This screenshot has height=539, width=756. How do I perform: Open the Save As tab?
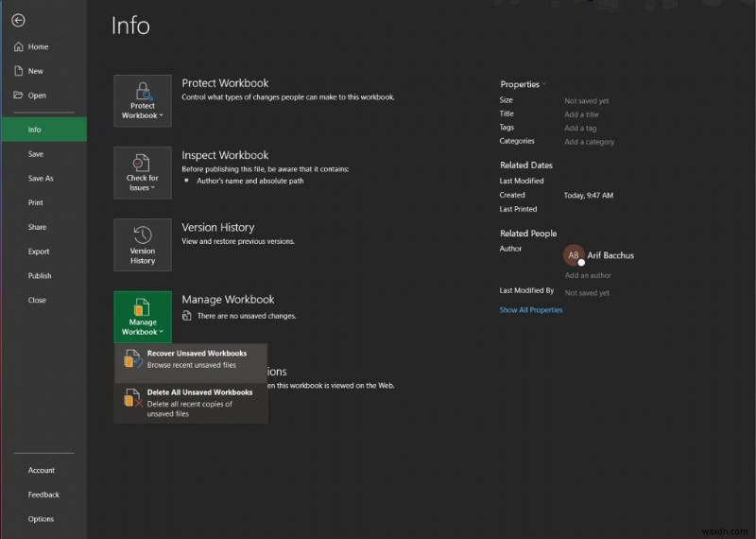coord(41,178)
